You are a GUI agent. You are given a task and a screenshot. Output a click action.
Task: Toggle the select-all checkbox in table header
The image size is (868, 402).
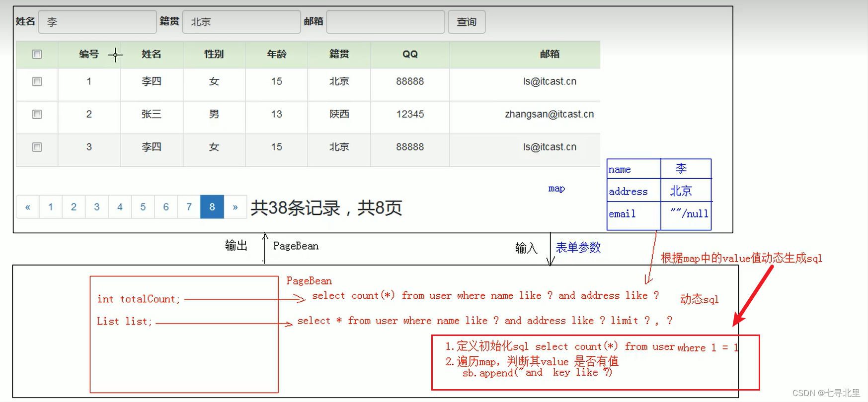pos(37,54)
